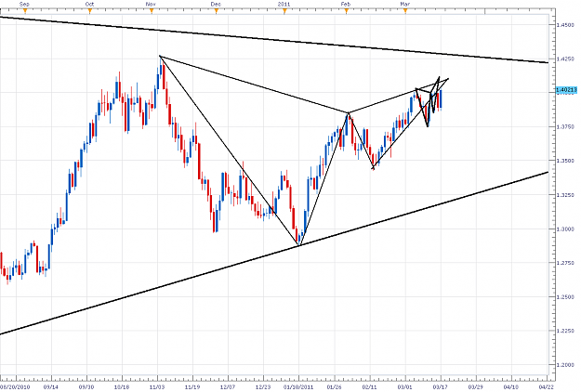Viewport: 581px width, 392px height.
Task: Click the 2011 year label
Action: tap(284, 4)
